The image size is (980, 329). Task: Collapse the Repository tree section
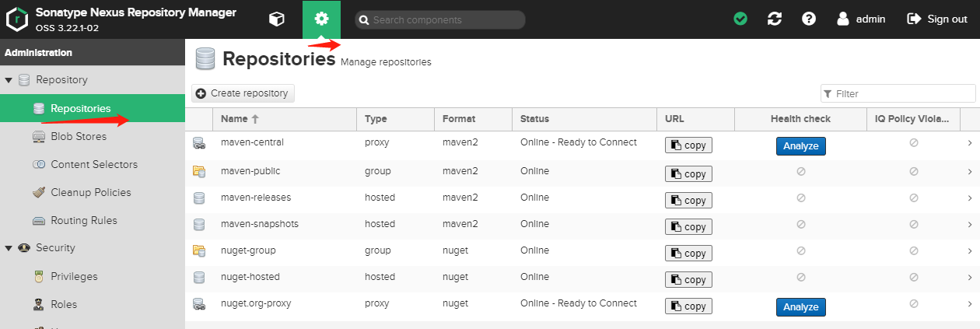[x=9, y=80]
